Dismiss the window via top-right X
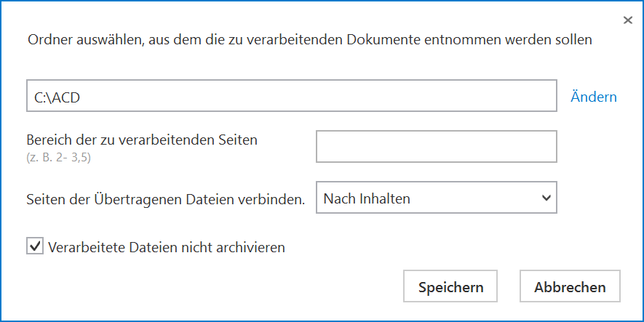 pos(627,20)
